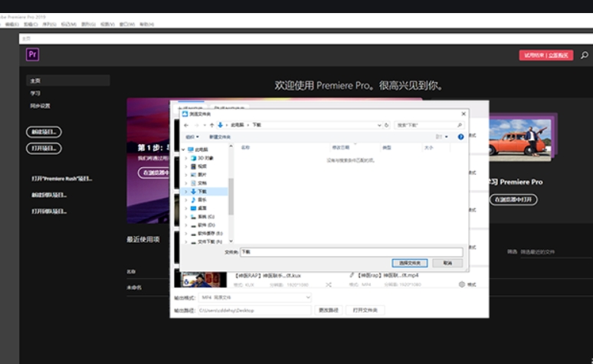Viewport: 593px width, 364px height.
Task: Click 在浏览器中打开 under the car image
Action: [x=513, y=199]
